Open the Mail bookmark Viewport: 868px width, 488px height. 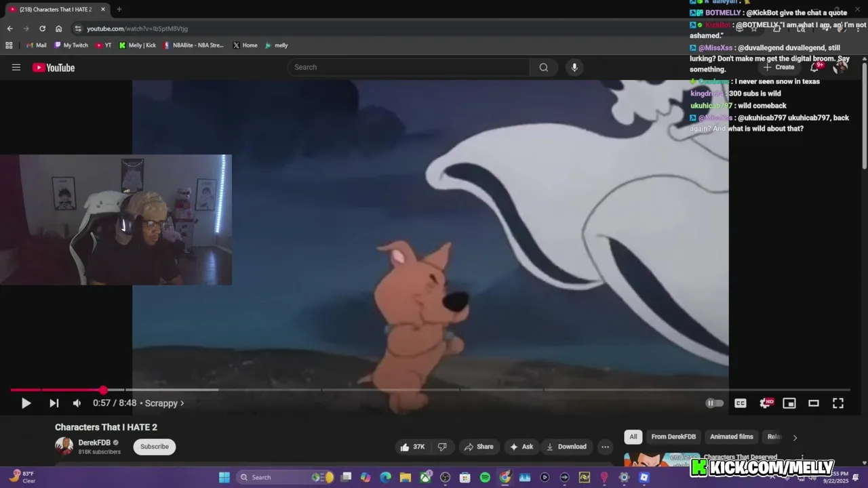click(x=36, y=45)
